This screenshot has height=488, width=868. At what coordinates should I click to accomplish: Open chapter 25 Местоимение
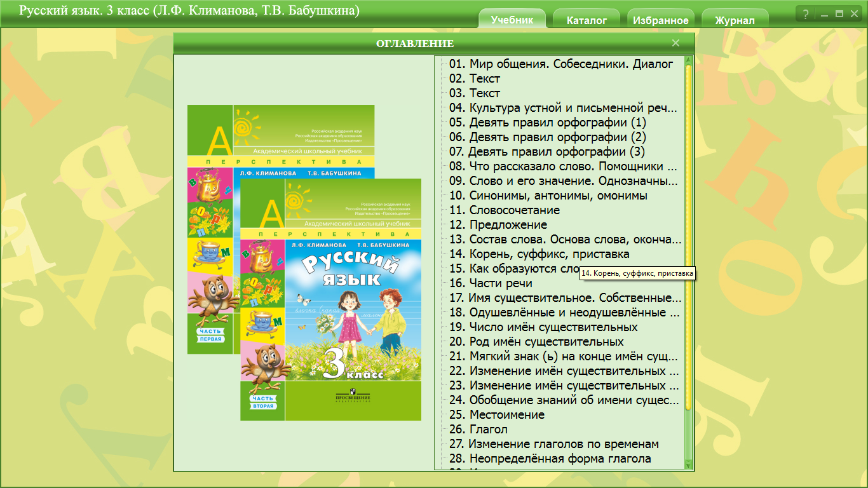[x=496, y=415]
